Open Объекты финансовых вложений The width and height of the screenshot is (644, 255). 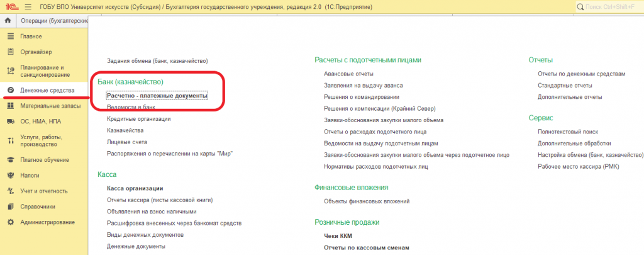[x=367, y=201]
